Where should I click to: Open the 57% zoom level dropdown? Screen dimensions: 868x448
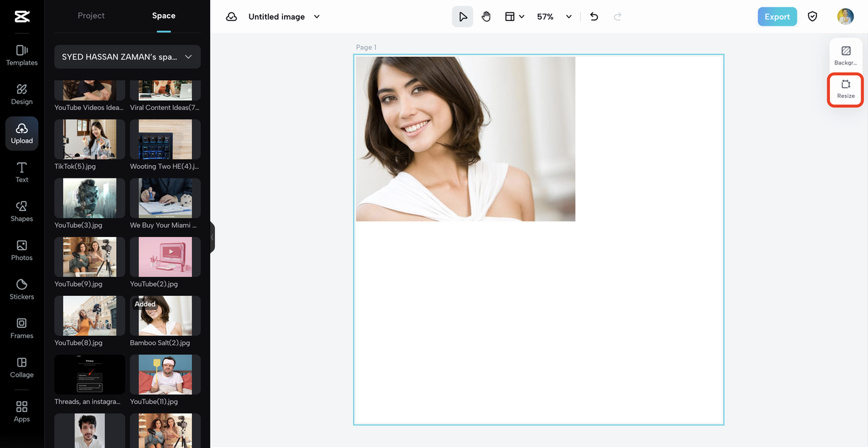569,16
